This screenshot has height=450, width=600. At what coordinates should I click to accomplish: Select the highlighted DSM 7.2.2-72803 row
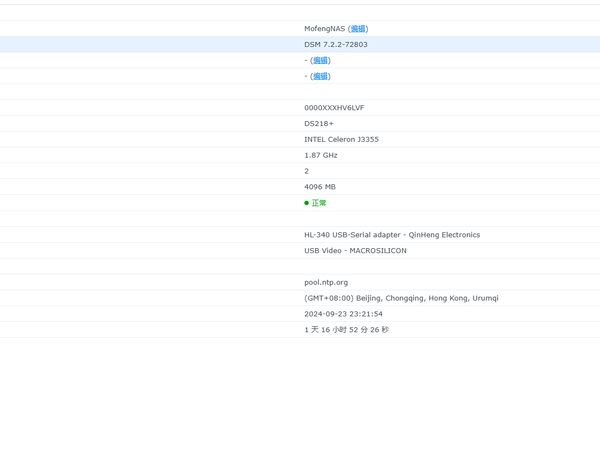click(300, 44)
